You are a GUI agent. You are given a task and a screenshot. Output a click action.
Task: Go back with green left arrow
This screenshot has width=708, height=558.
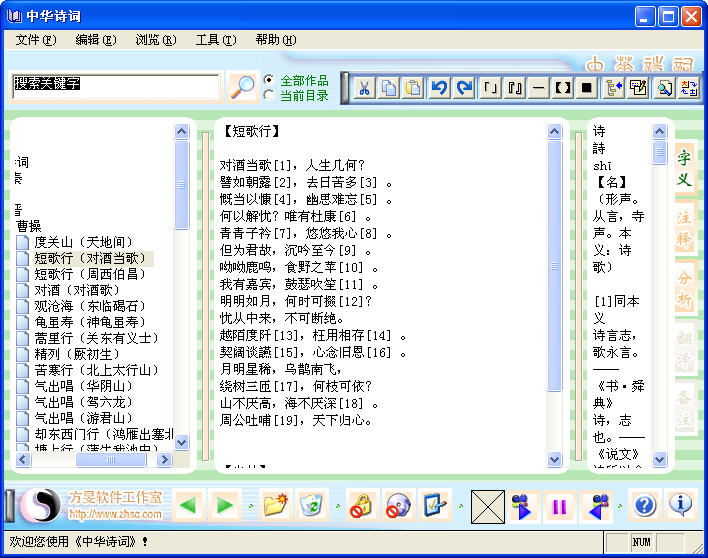[x=188, y=505]
